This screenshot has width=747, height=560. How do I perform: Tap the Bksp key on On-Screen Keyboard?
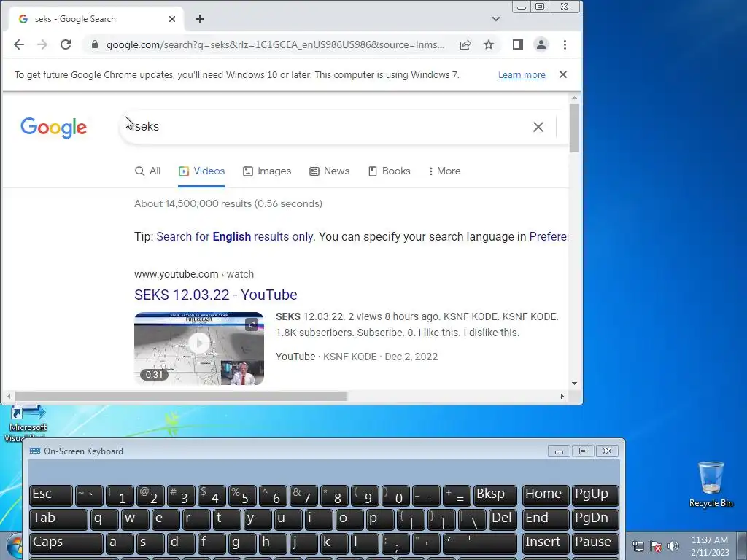[495, 495]
